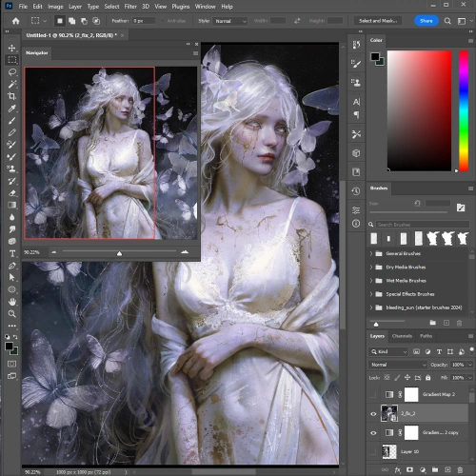Select the Eyedropper tool
Image resolution: width=476 pixels, height=476 pixels.
click(12, 109)
